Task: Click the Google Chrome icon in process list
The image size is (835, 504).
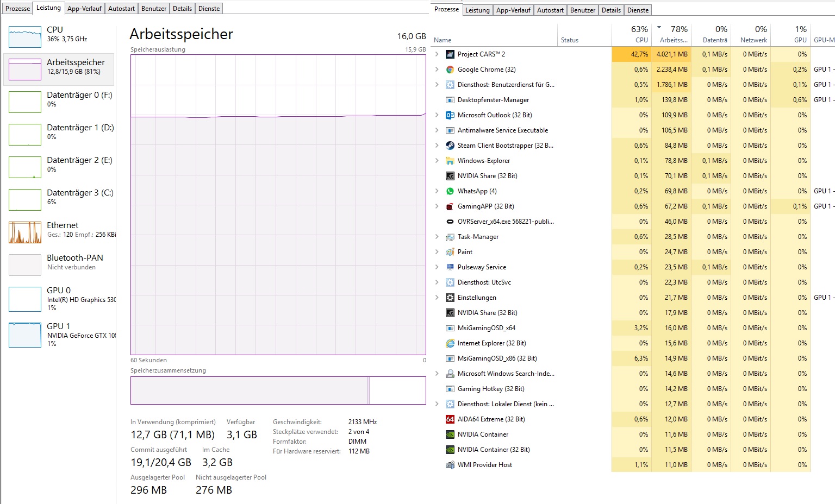Action: 450,70
